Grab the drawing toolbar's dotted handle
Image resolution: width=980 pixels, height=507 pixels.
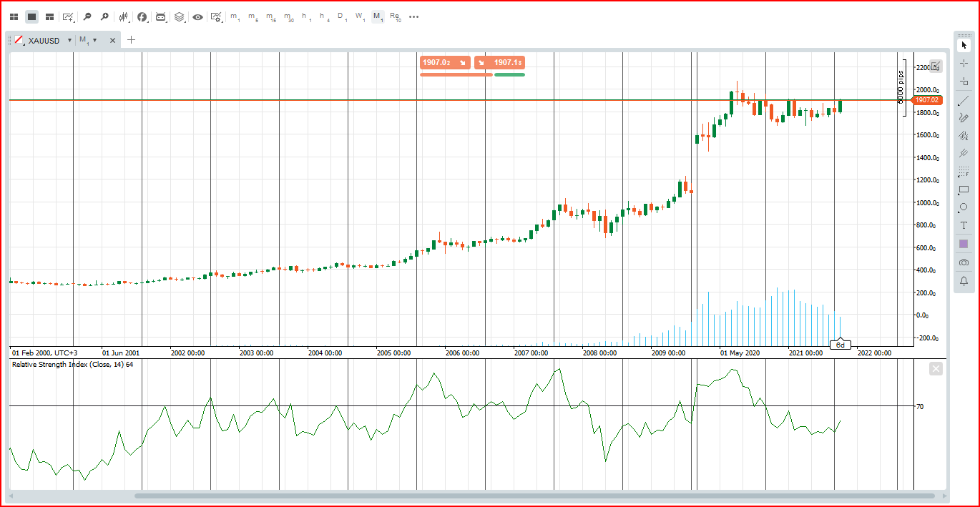(964, 34)
